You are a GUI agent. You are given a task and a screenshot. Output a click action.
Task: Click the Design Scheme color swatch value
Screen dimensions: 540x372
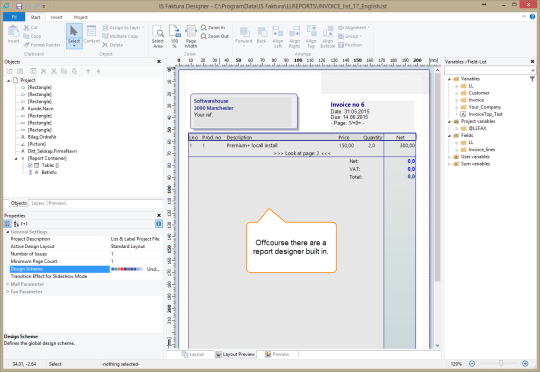click(x=127, y=269)
